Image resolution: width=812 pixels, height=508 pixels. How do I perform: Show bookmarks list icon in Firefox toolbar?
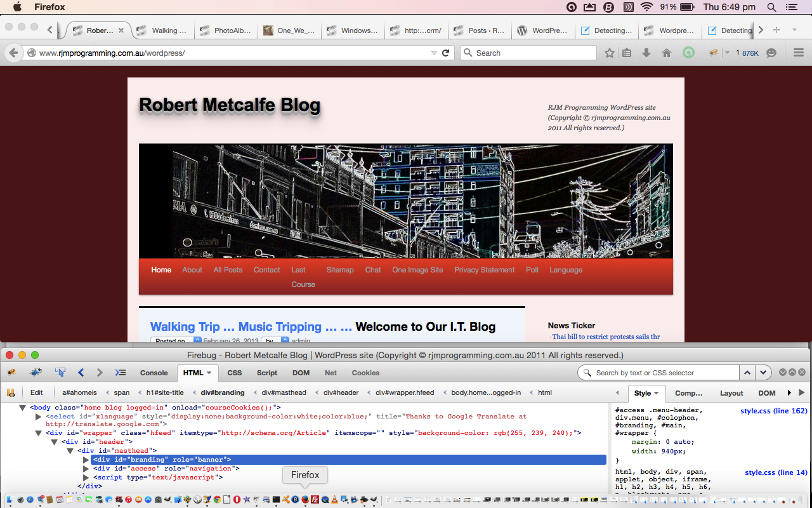pos(627,53)
